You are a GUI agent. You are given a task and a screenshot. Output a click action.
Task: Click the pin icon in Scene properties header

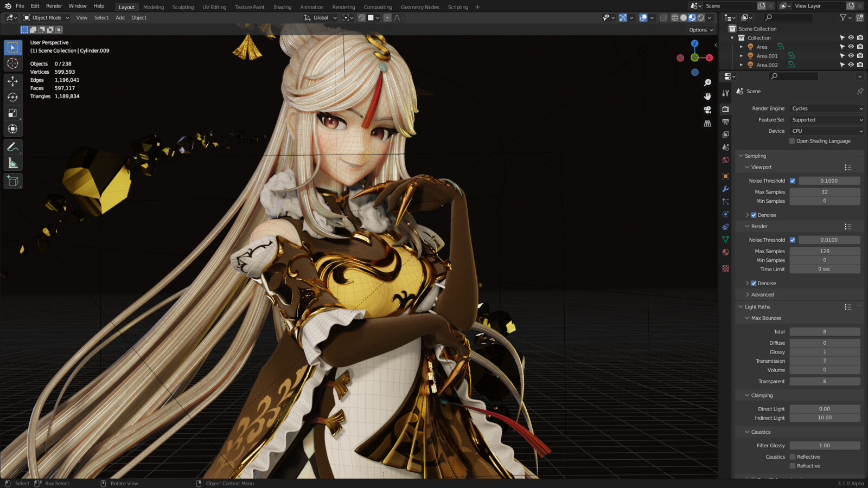tap(860, 91)
